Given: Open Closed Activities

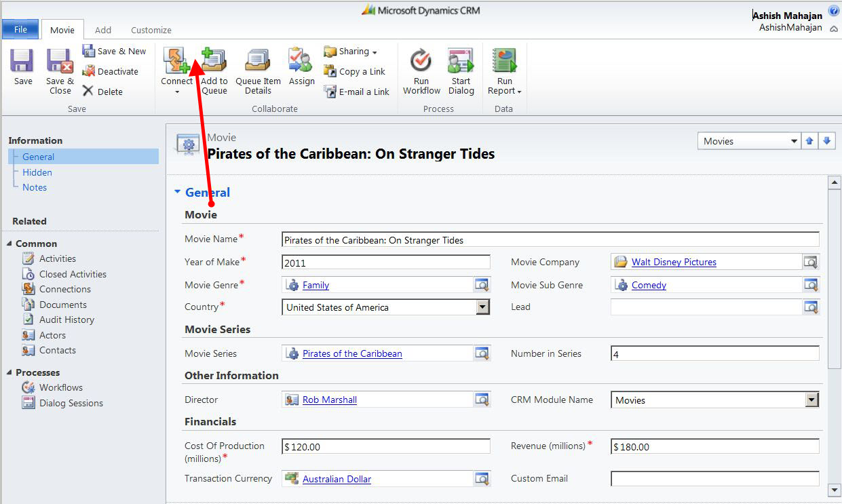Looking at the screenshot, I should [x=73, y=274].
